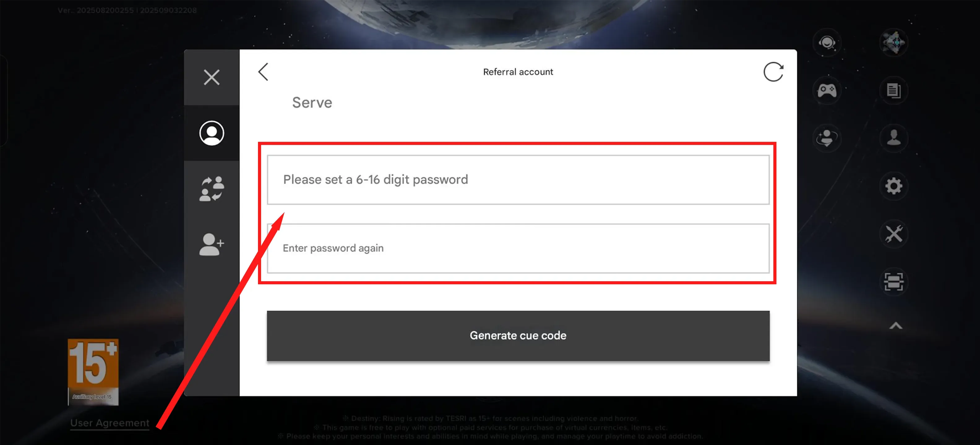Collapse the right icon menu with the up chevron

[x=896, y=326]
